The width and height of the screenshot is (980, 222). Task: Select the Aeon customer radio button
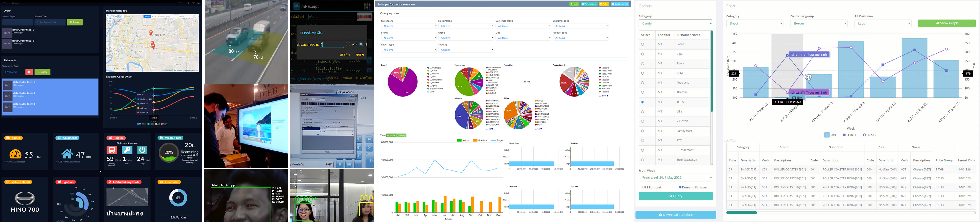click(642, 63)
